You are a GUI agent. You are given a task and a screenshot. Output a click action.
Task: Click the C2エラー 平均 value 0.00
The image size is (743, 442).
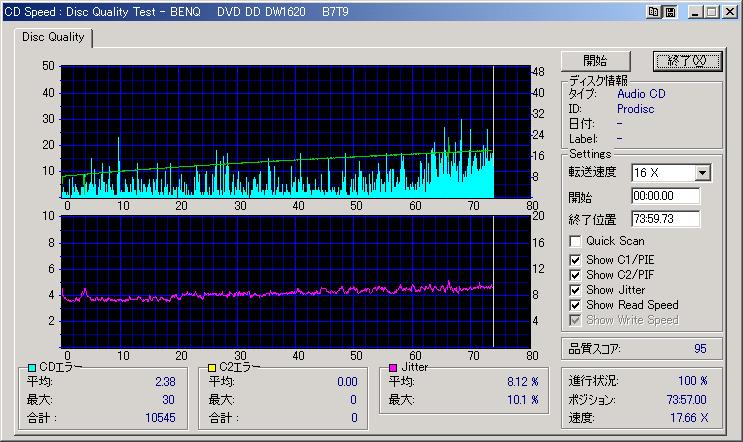(347, 382)
